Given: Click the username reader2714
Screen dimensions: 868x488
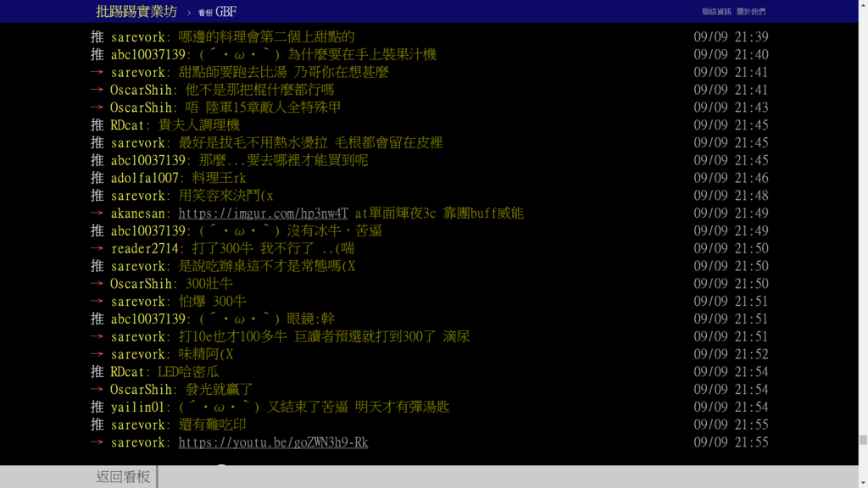Looking at the screenshot, I should pyautogui.click(x=144, y=248).
